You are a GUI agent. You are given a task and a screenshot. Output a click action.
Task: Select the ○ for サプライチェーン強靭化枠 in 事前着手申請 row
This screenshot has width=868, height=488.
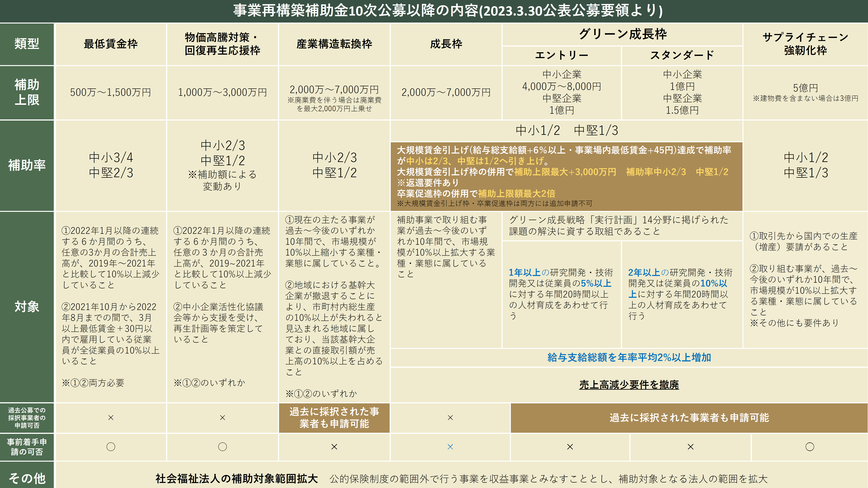point(810,447)
